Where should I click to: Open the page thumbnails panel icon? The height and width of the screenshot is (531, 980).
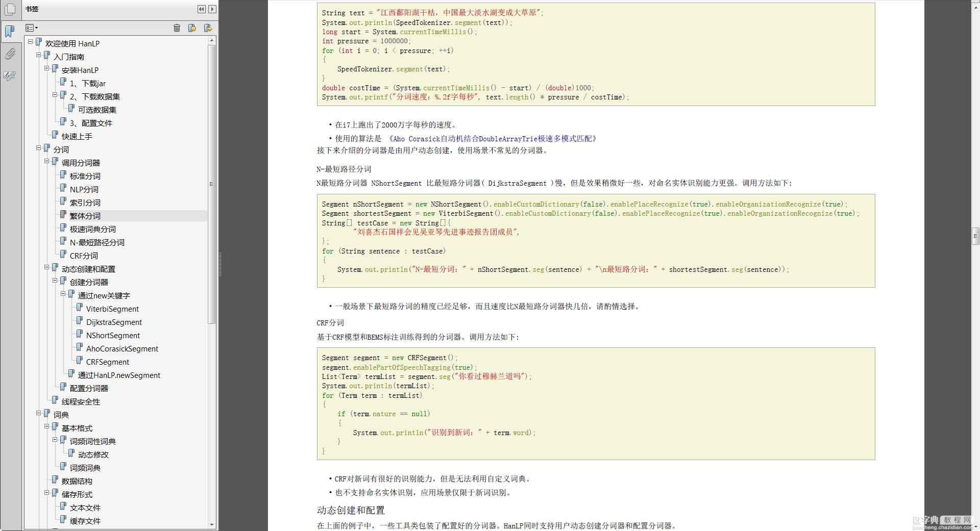click(x=10, y=9)
